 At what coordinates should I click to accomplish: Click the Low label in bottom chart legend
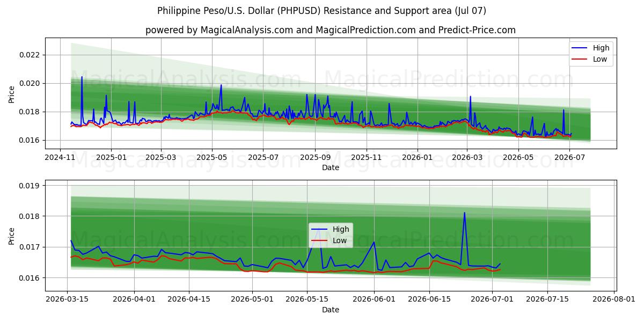pyautogui.click(x=340, y=240)
